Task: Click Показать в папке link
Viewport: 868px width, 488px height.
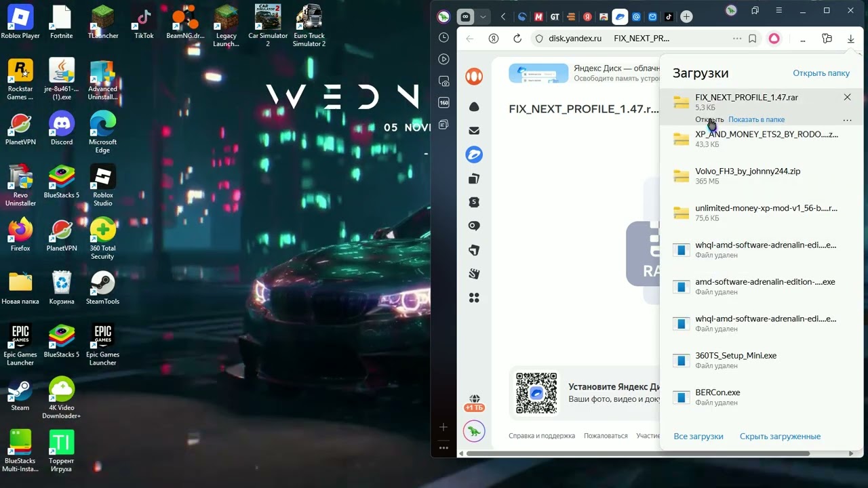Action: pos(757,119)
